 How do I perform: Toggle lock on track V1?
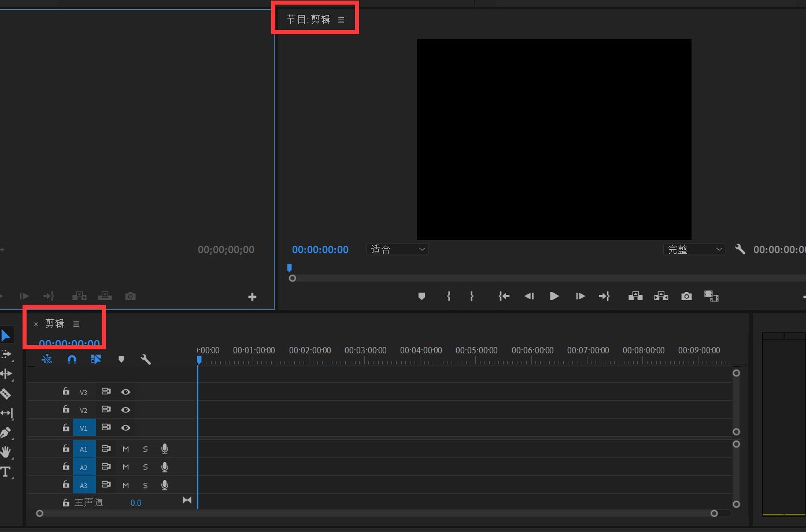point(66,427)
